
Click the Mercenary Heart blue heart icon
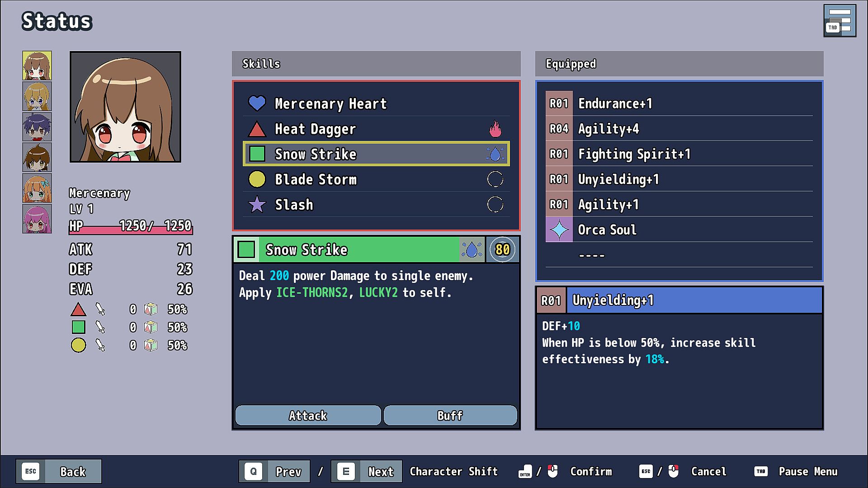[257, 103]
